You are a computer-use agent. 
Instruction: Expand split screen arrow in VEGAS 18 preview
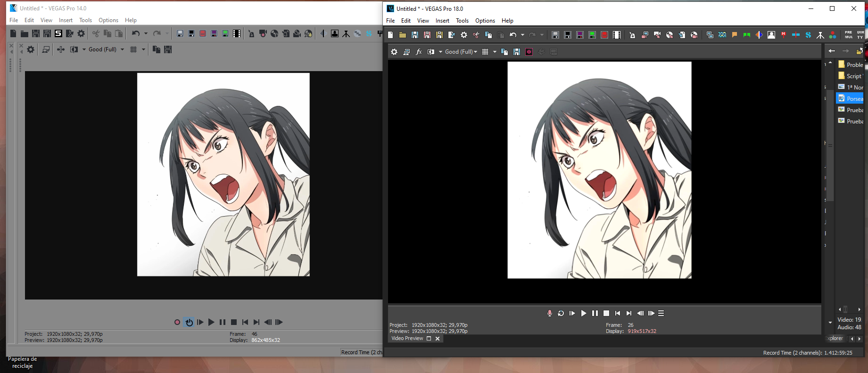tap(440, 52)
